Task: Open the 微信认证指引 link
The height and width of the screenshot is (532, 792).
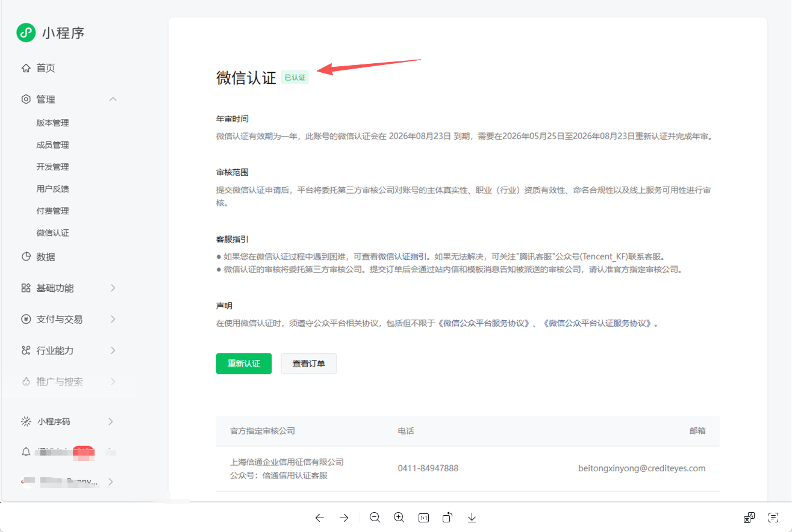Action: click(403, 256)
